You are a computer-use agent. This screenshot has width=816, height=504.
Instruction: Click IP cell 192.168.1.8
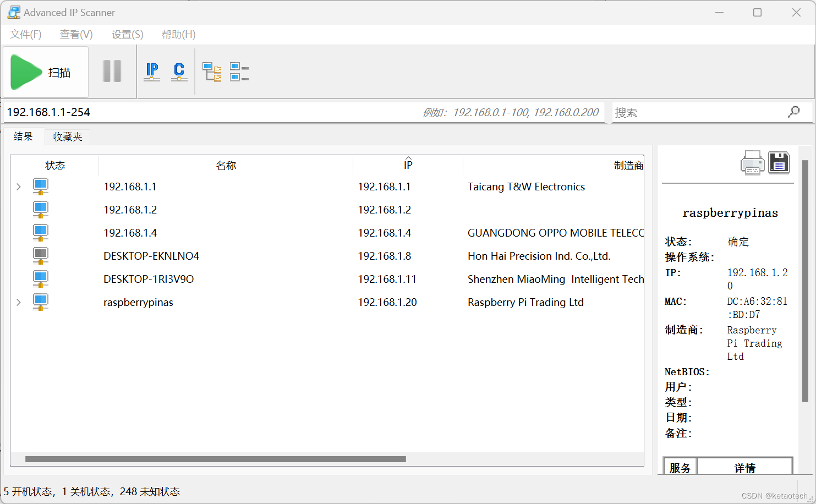385,256
